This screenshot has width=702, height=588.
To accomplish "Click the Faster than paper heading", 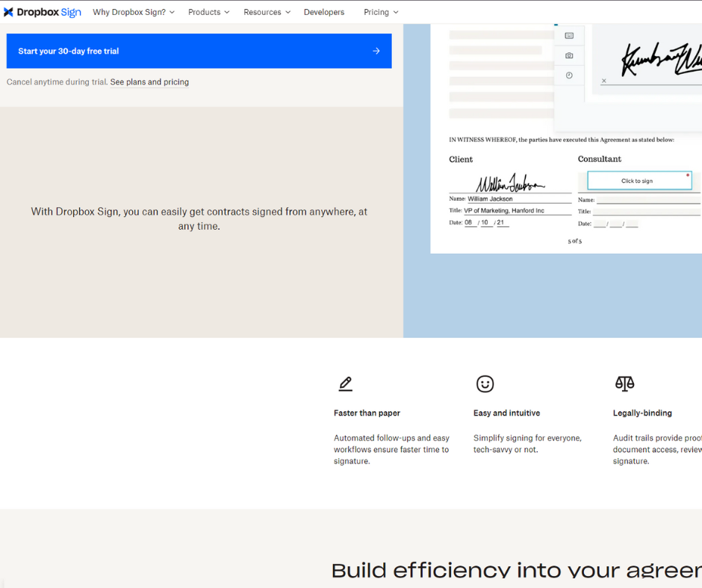I will (367, 413).
